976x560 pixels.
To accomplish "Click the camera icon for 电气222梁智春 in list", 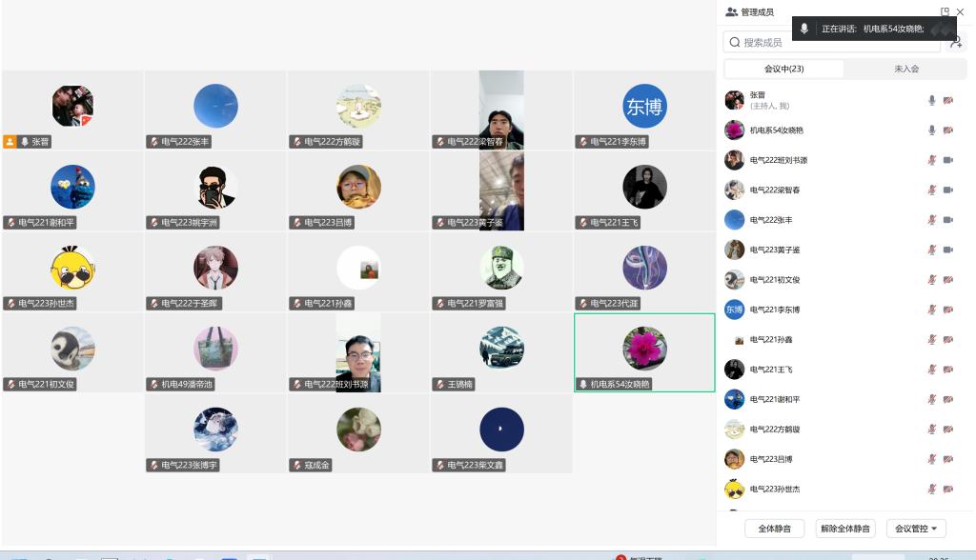I will [948, 190].
